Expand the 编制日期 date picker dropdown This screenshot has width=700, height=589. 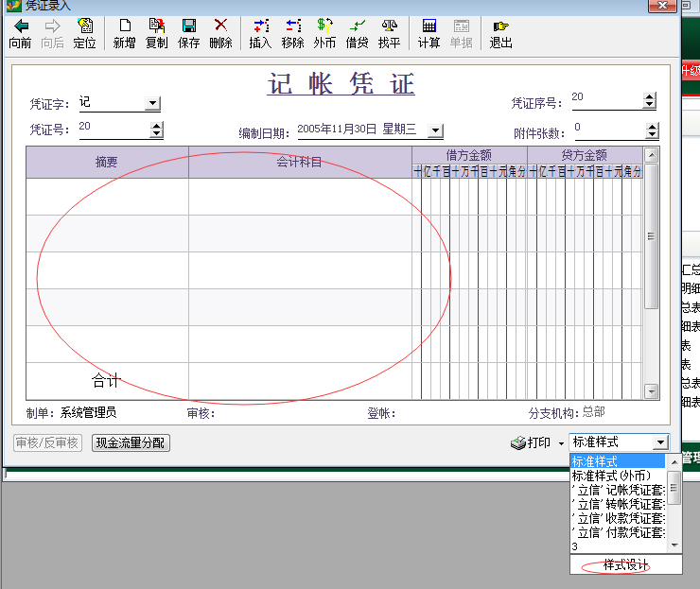click(x=435, y=131)
